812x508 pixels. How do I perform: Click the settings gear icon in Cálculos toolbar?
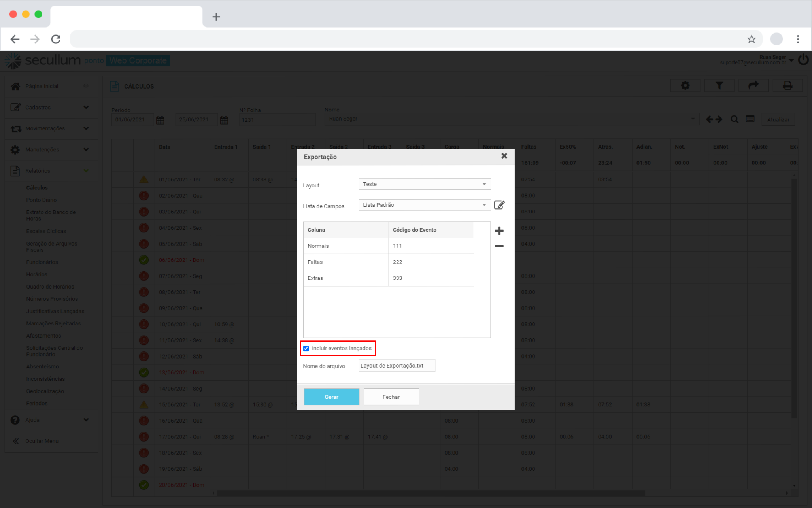pos(685,85)
